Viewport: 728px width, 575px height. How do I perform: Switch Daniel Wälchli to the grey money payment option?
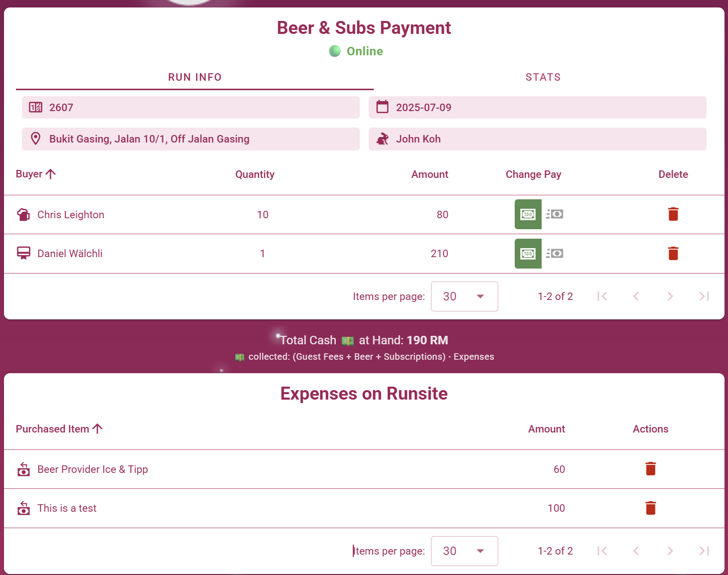pos(555,254)
